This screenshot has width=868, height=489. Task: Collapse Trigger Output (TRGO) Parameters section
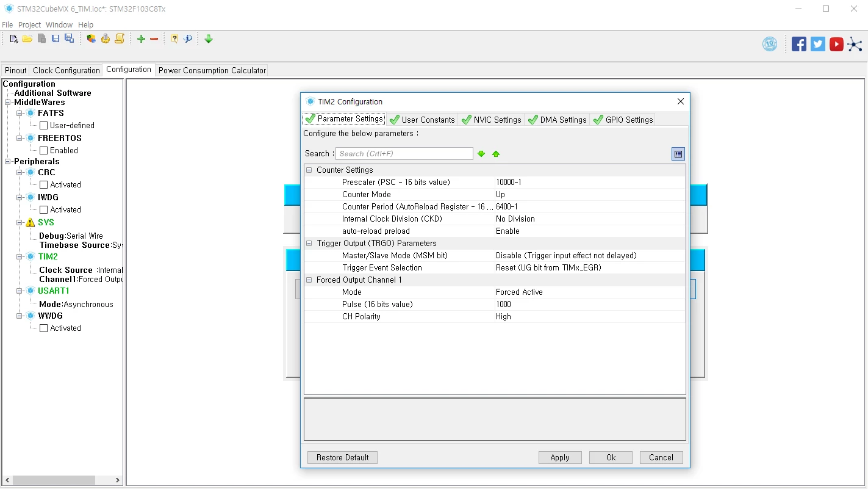pos(309,244)
